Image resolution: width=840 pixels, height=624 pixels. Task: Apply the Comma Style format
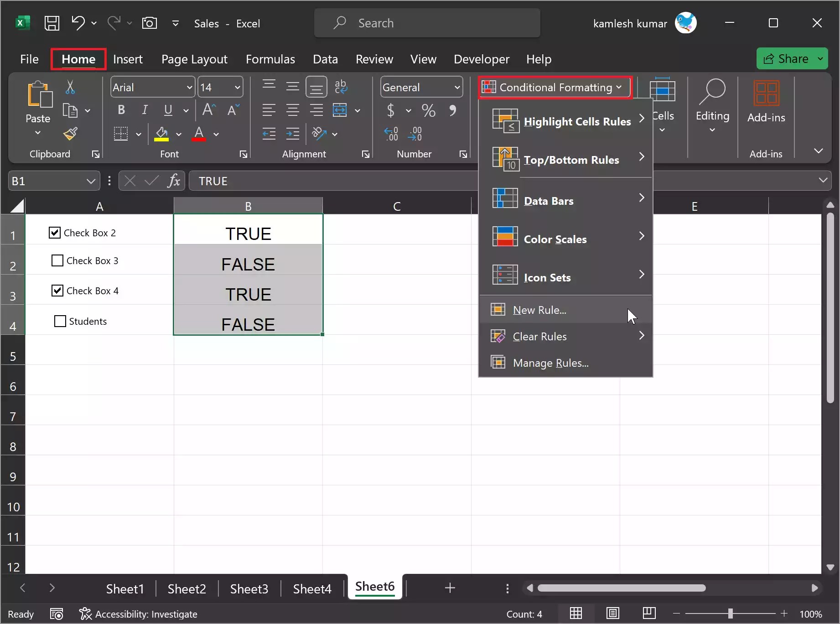coord(453,110)
